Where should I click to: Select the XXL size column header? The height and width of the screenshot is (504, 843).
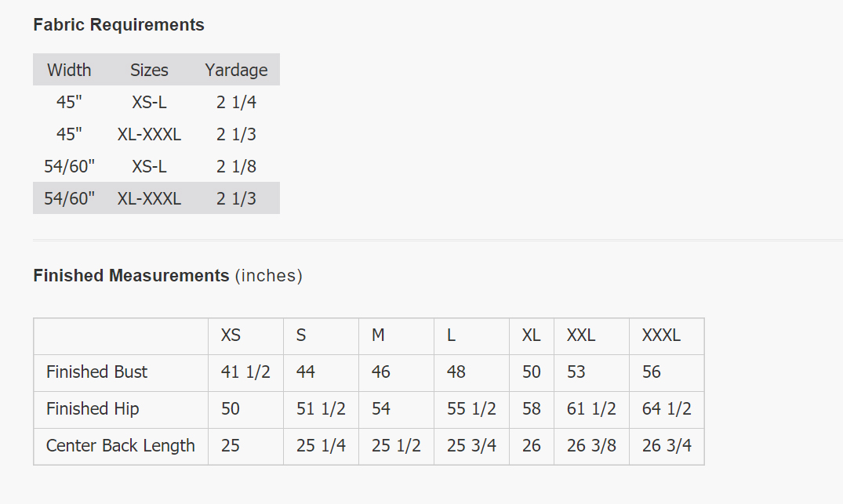pos(581,335)
